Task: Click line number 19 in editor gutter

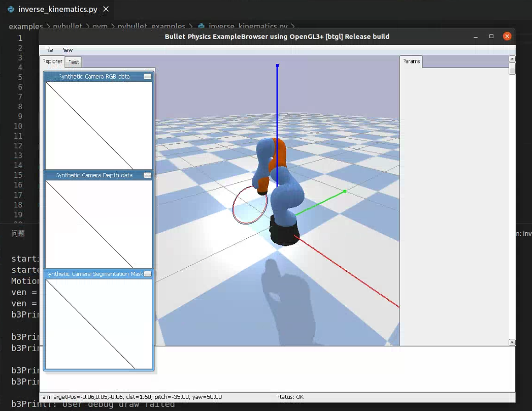Action: click(18, 215)
